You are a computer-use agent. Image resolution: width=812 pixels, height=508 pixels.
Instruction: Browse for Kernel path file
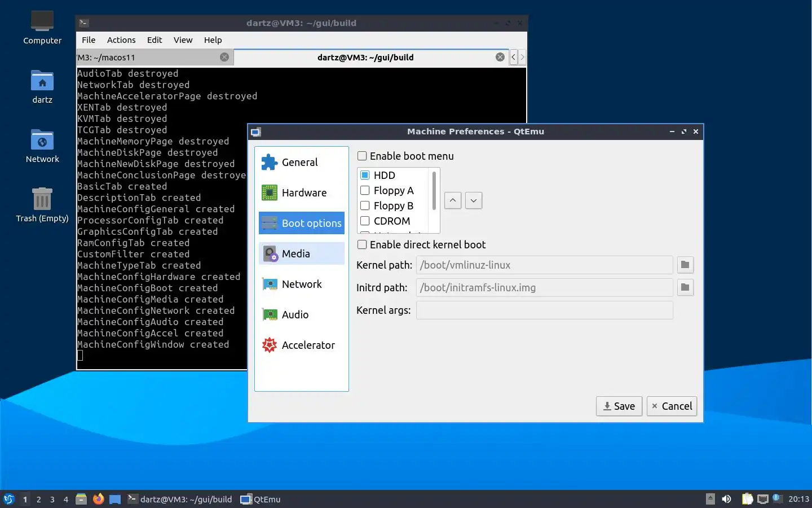tap(685, 265)
